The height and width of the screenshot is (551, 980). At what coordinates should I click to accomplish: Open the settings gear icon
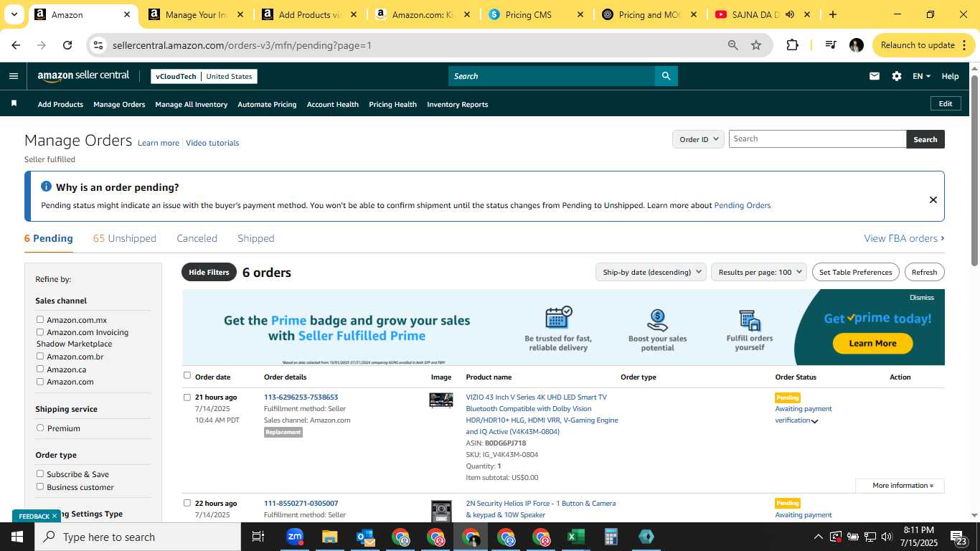click(x=897, y=76)
